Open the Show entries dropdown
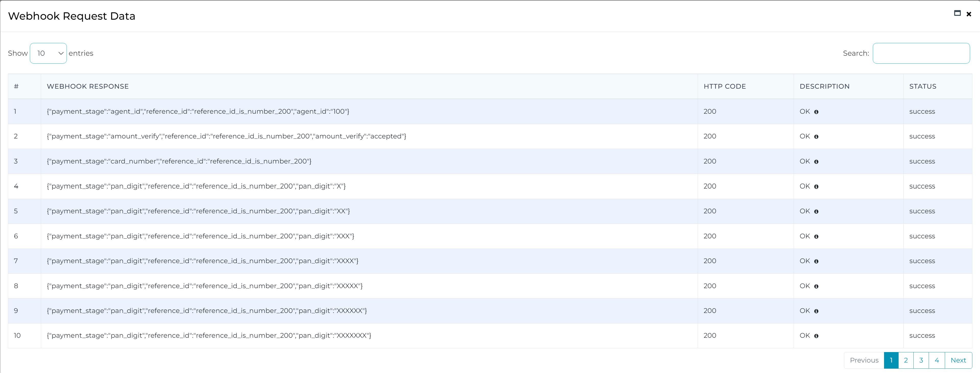Image resolution: width=980 pixels, height=373 pixels. (x=48, y=53)
